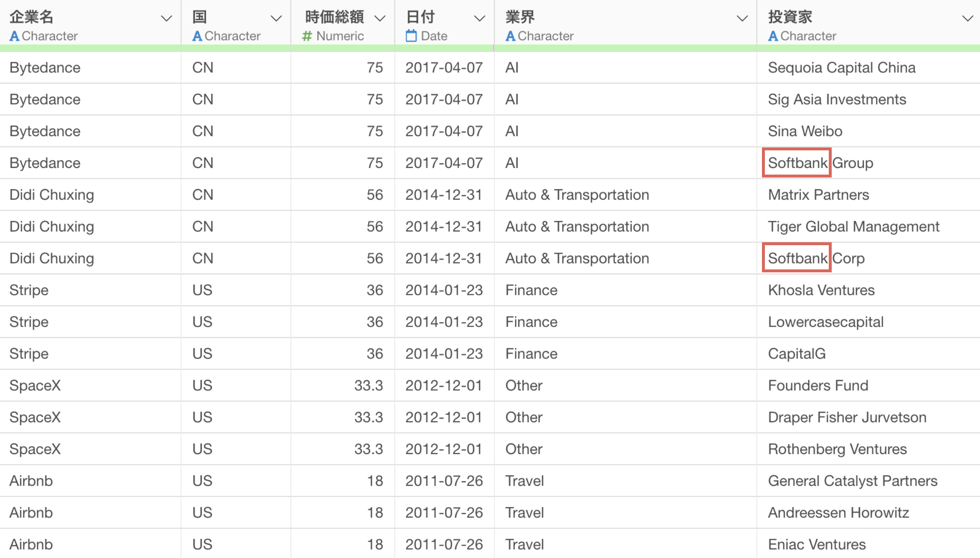980x558 pixels.
Task: Select the 日付 column header
Action: point(444,23)
